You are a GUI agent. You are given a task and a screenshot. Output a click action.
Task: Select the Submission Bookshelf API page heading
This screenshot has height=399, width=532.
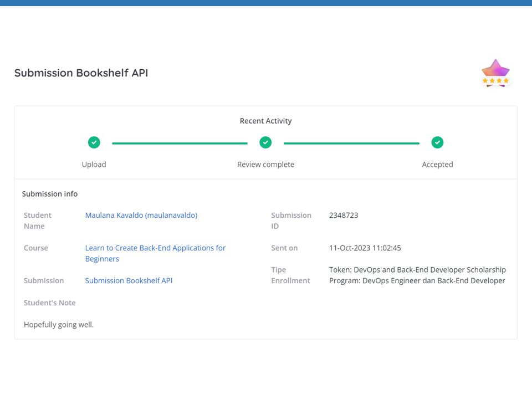tap(81, 73)
